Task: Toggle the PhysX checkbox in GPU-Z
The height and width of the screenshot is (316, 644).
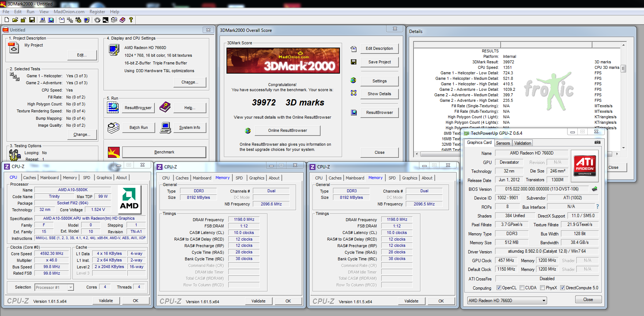Action: pos(542,288)
